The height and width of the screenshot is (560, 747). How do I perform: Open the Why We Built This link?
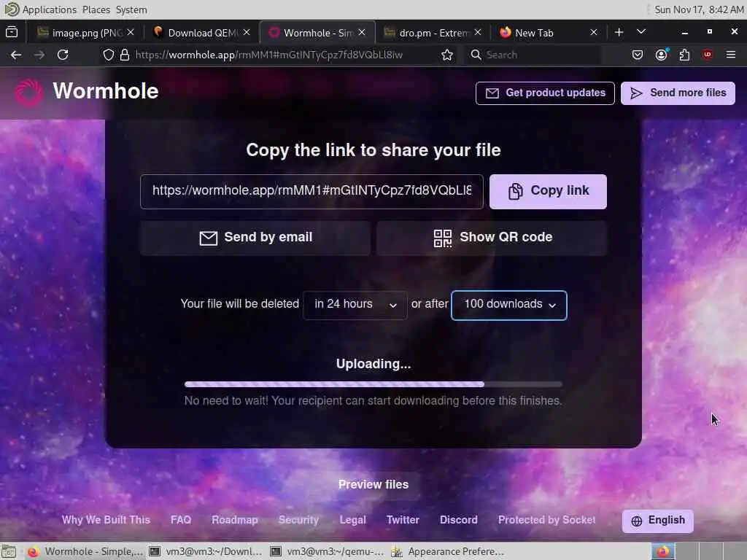click(106, 520)
